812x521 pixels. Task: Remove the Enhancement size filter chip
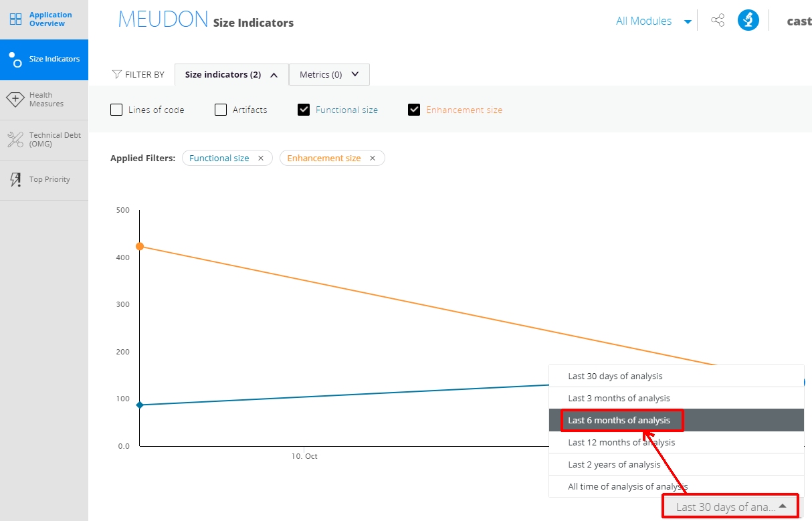point(373,159)
